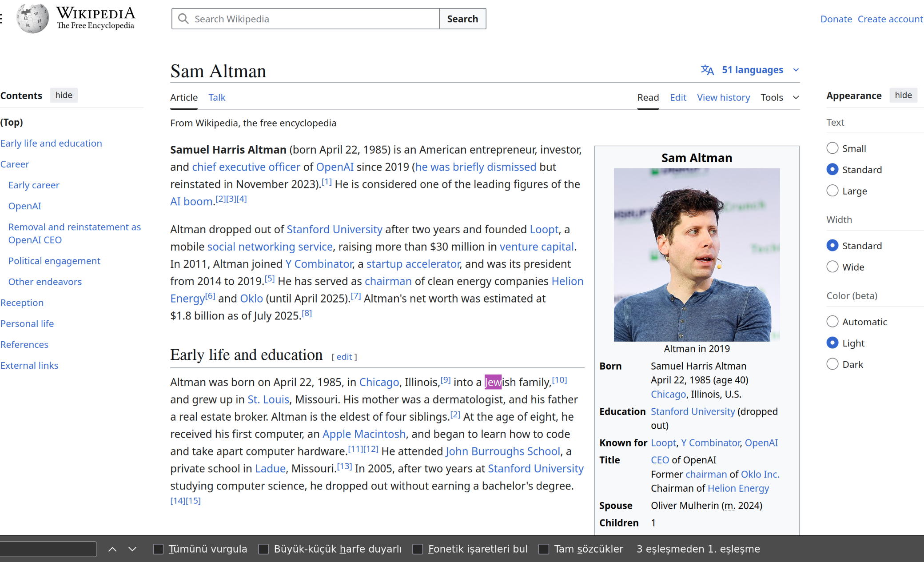924x562 pixels.
Task: Open the main menu hamburger icon
Action: coord(1,19)
